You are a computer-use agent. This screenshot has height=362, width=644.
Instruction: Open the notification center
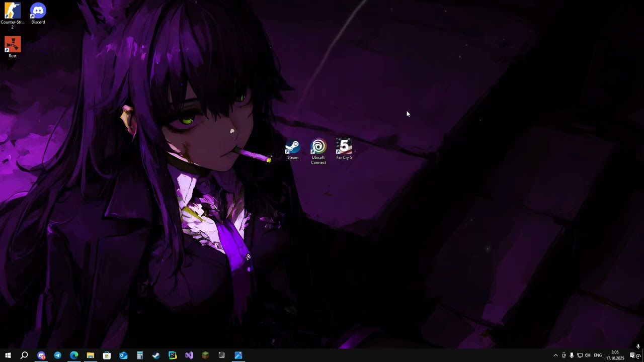pos(632,355)
